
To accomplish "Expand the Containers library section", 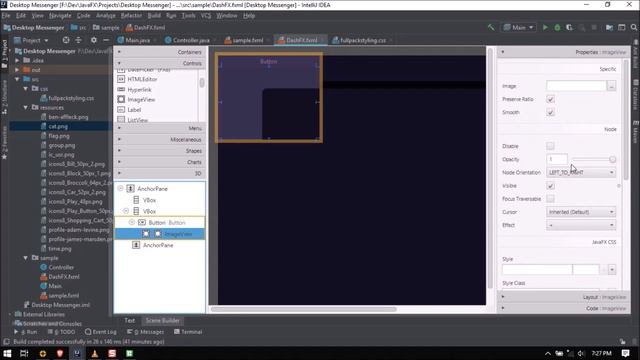I will click(x=160, y=52).
